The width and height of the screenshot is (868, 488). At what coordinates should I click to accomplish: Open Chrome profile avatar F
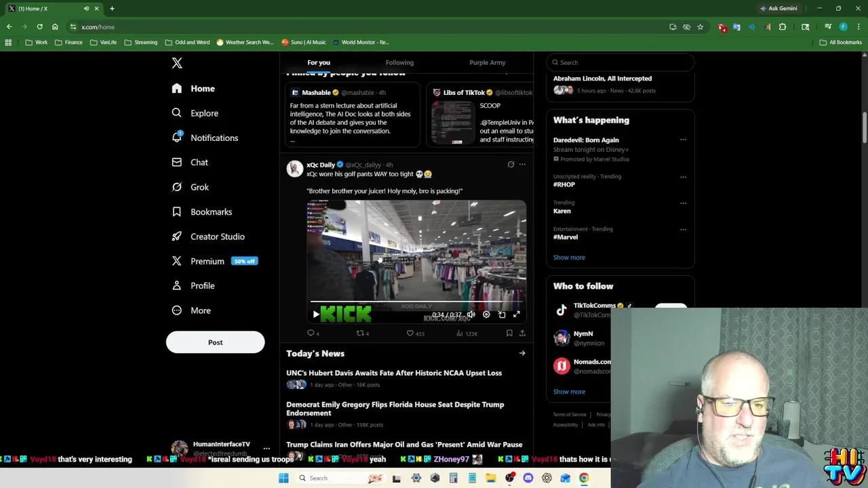point(843,27)
